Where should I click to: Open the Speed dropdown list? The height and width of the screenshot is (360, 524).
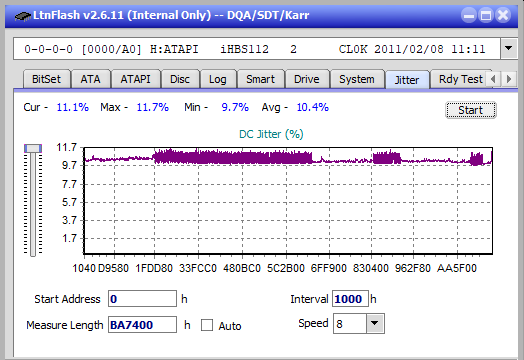pyautogui.click(x=375, y=323)
